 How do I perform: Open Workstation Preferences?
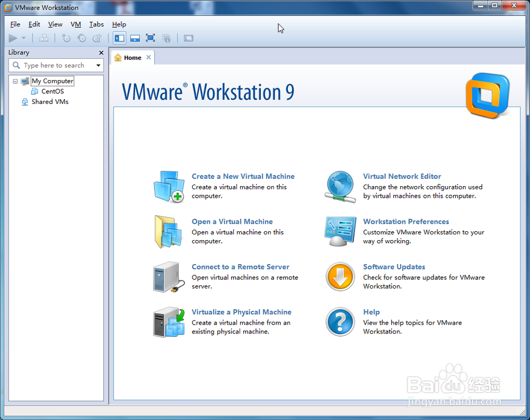click(x=406, y=221)
